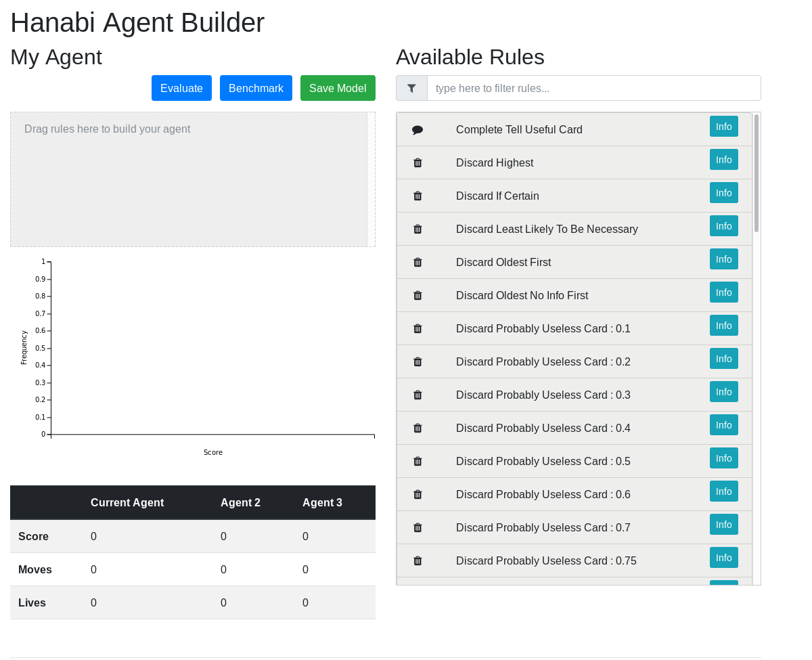812x660 pixels.
Task: Open Info for Discard Probably Useless Card : 0.75
Action: pyautogui.click(x=724, y=557)
